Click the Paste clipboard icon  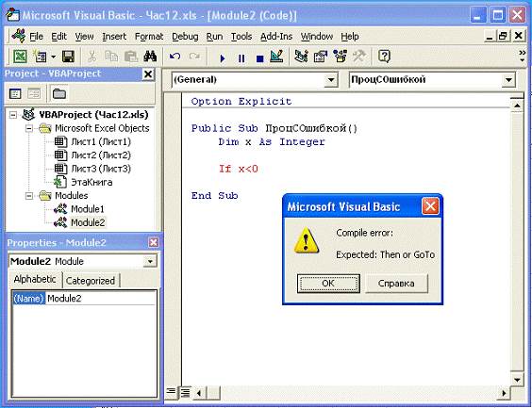coord(130,57)
